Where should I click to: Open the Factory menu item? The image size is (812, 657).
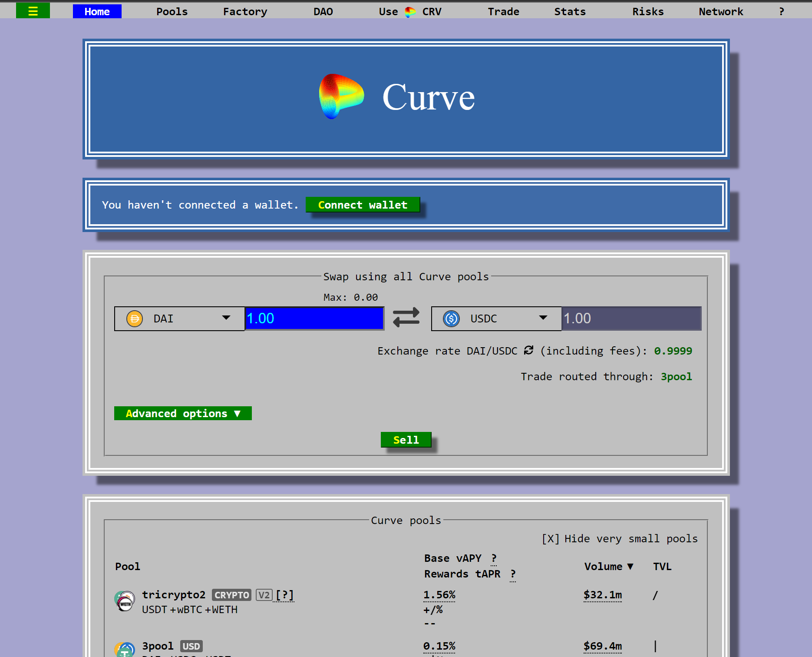(x=245, y=12)
